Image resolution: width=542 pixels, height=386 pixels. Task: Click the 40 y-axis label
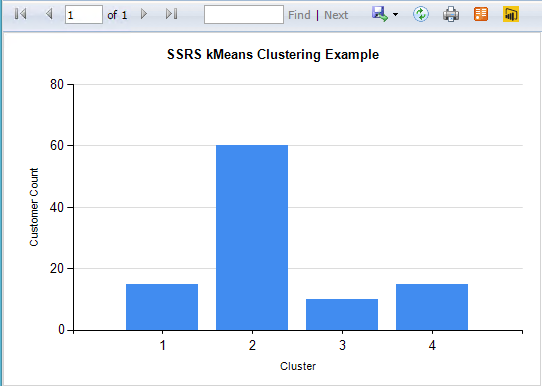click(57, 207)
